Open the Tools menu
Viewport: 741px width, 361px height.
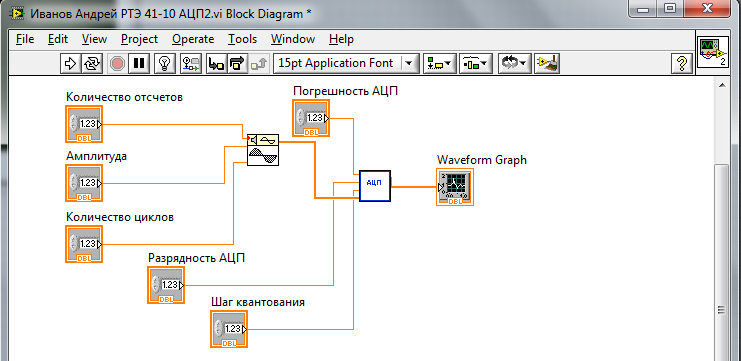click(x=242, y=39)
